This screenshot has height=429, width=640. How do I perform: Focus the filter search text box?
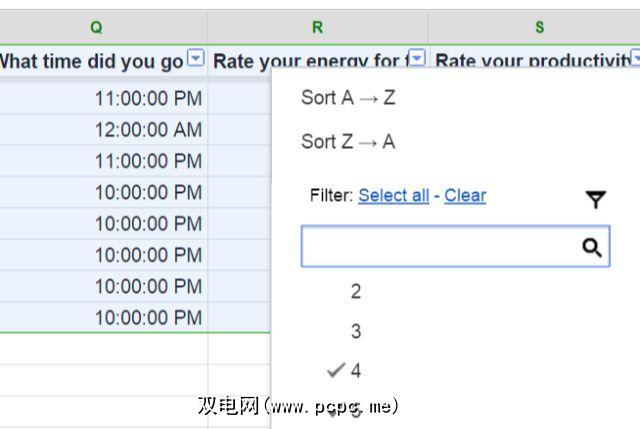click(440, 247)
